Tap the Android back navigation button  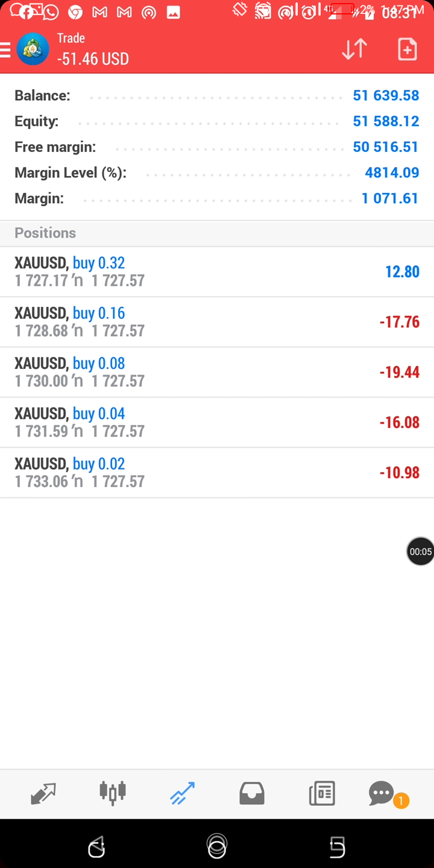point(96,847)
